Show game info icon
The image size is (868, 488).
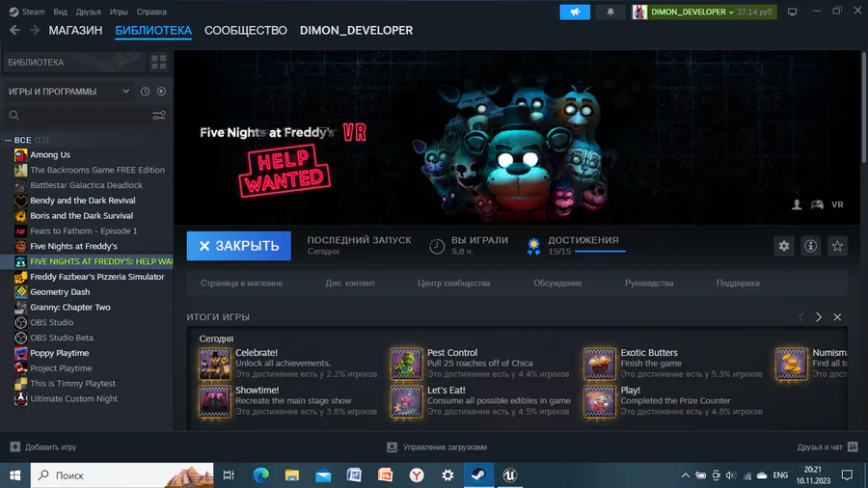(810, 246)
